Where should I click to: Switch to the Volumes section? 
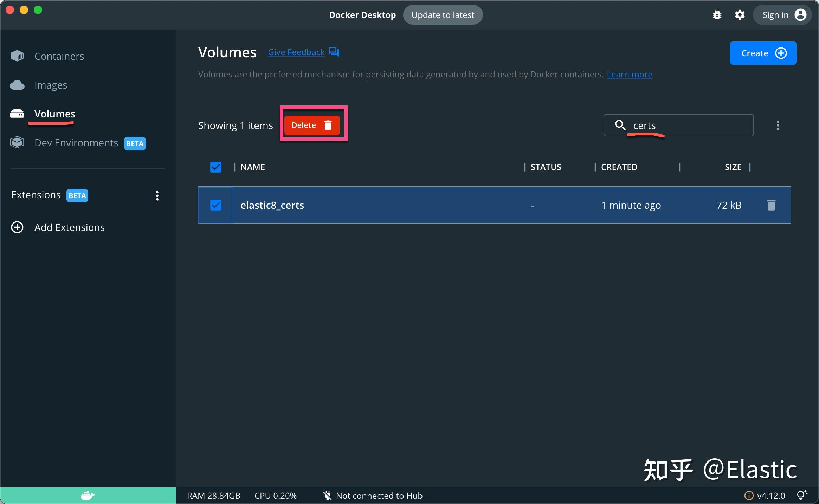point(54,113)
